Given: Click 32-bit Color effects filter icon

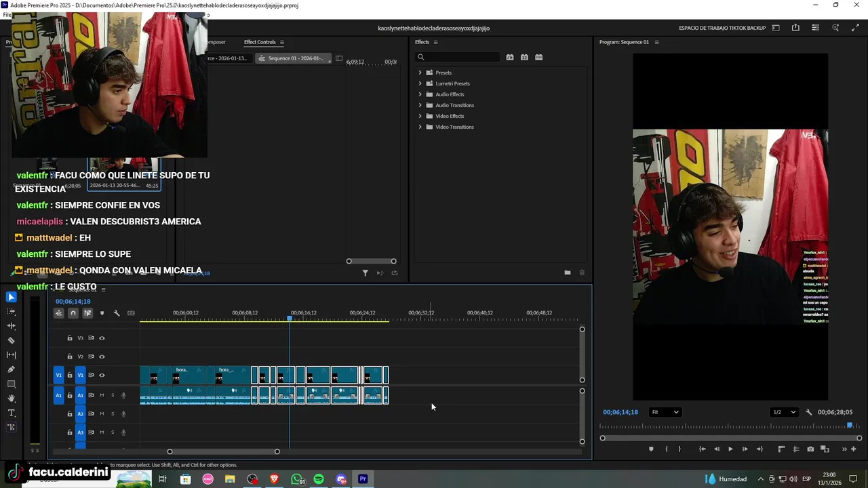Looking at the screenshot, I should point(524,58).
